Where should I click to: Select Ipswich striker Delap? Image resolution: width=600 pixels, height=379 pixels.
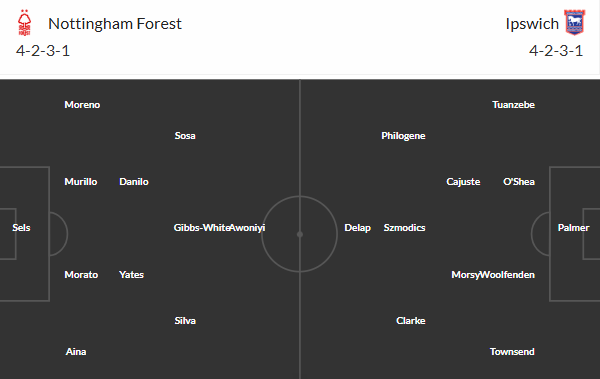[x=357, y=228]
